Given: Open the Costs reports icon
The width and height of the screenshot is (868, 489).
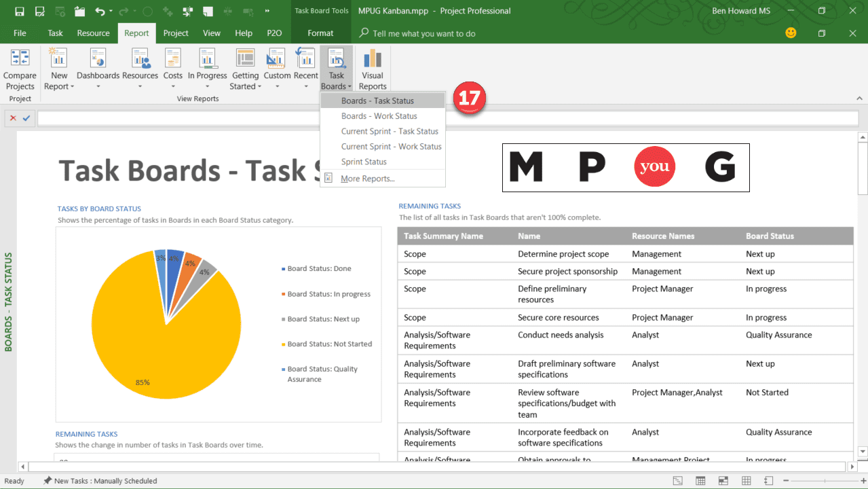Looking at the screenshot, I should pos(173,60).
